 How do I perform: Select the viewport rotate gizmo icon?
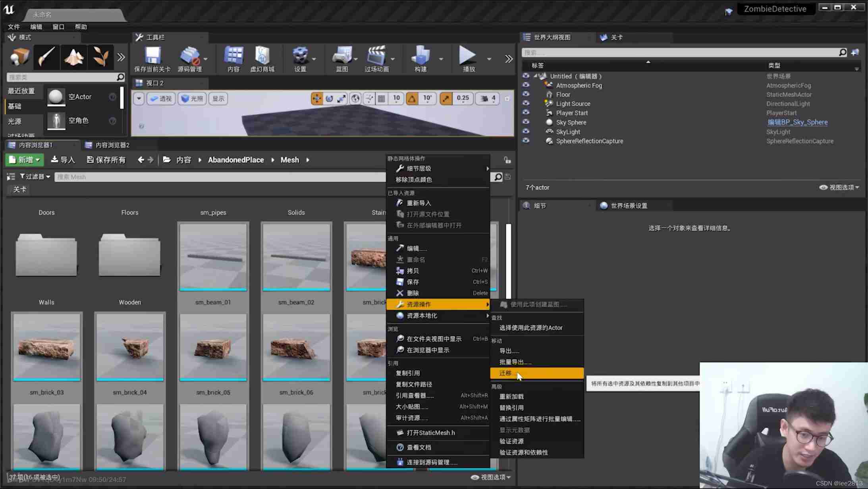coord(329,98)
